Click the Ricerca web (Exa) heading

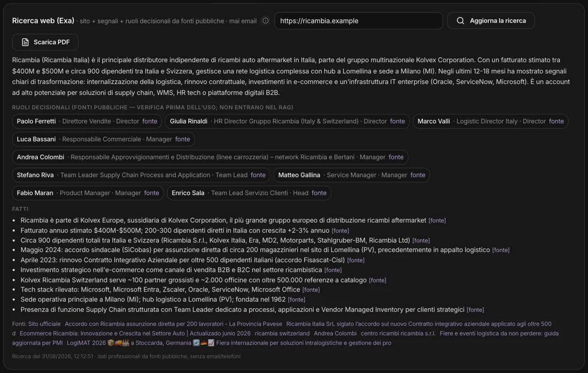(x=43, y=21)
